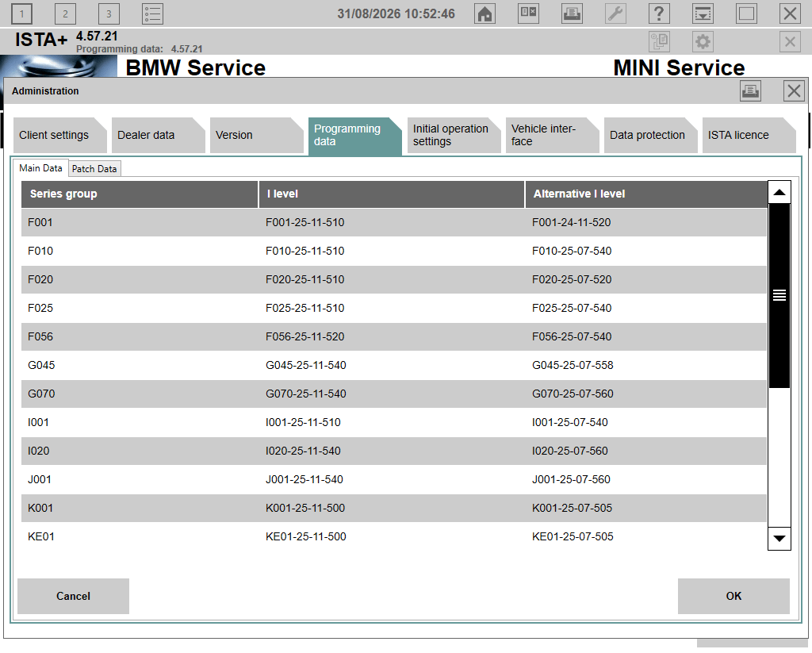The width and height of the screenshot is (812, 653).
Task: Switch to Dealer data tab
Action: tap(158, 135)
